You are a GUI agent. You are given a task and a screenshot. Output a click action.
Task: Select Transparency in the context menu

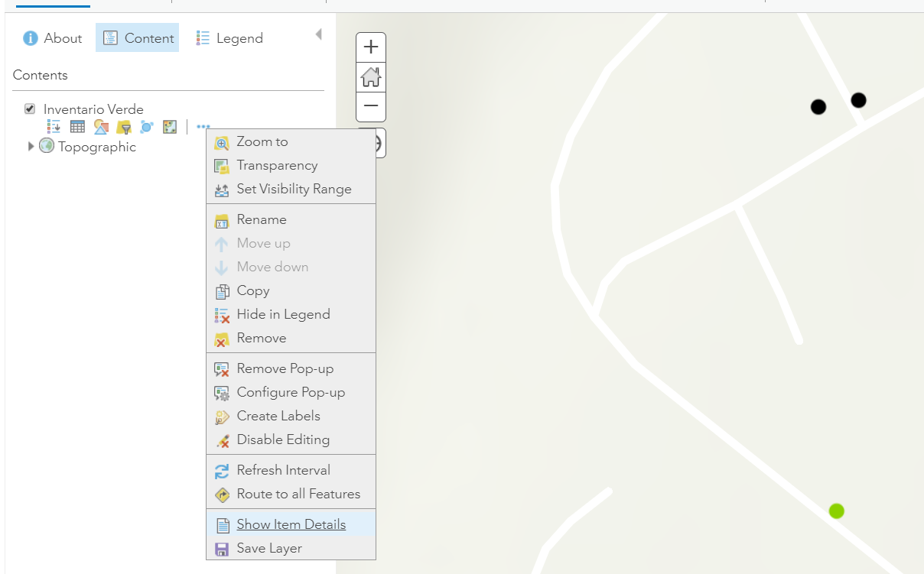click(x=277, y=165)
